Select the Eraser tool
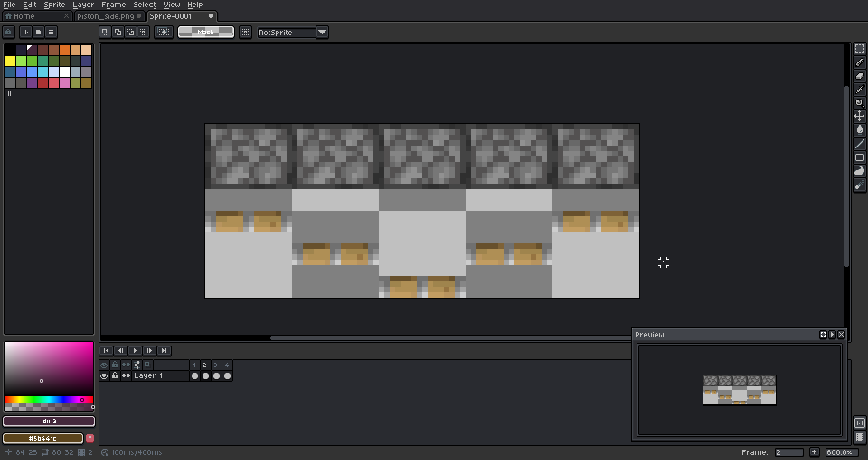Screen dimensions: 868x460 (859, 76)
